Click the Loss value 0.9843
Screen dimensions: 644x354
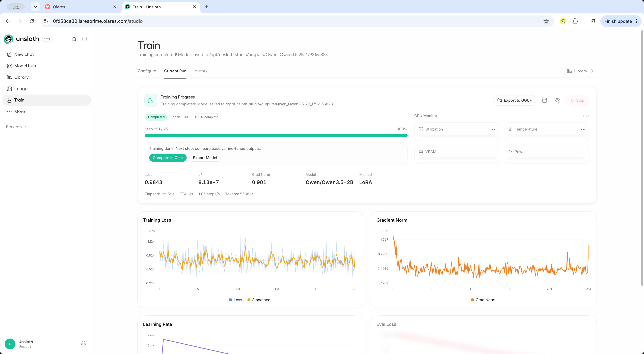click(x=153, y=182)
